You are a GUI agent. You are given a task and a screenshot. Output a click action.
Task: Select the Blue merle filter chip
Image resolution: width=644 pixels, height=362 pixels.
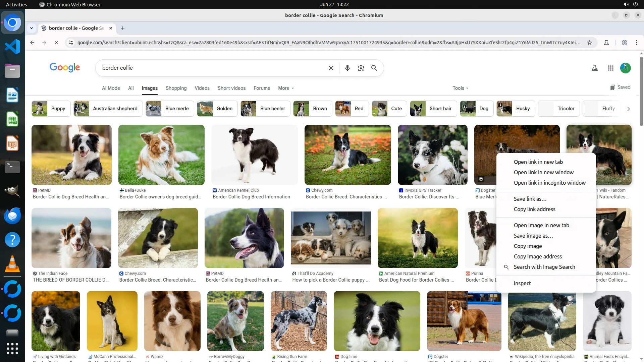(170, 109)
